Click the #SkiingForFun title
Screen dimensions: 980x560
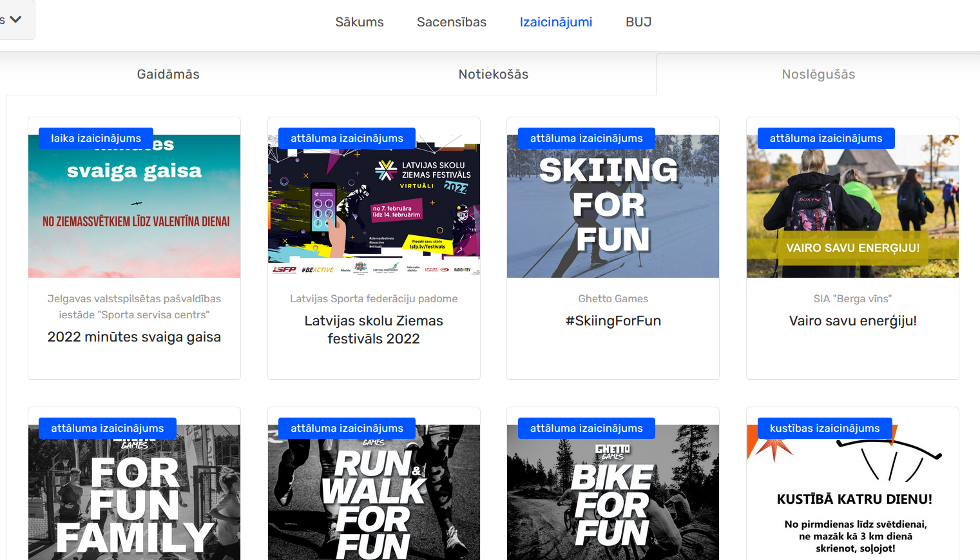[x=613, y=321]
